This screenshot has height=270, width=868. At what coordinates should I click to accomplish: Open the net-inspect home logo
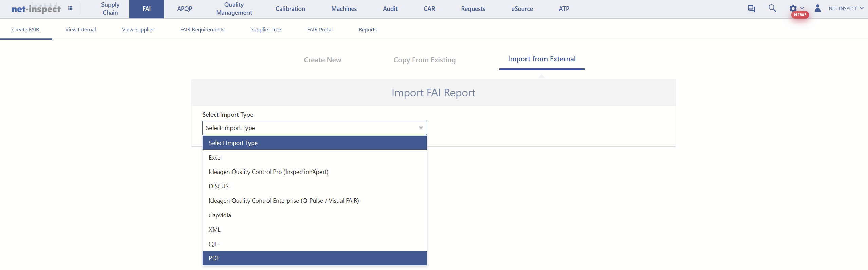coord(36,8)
